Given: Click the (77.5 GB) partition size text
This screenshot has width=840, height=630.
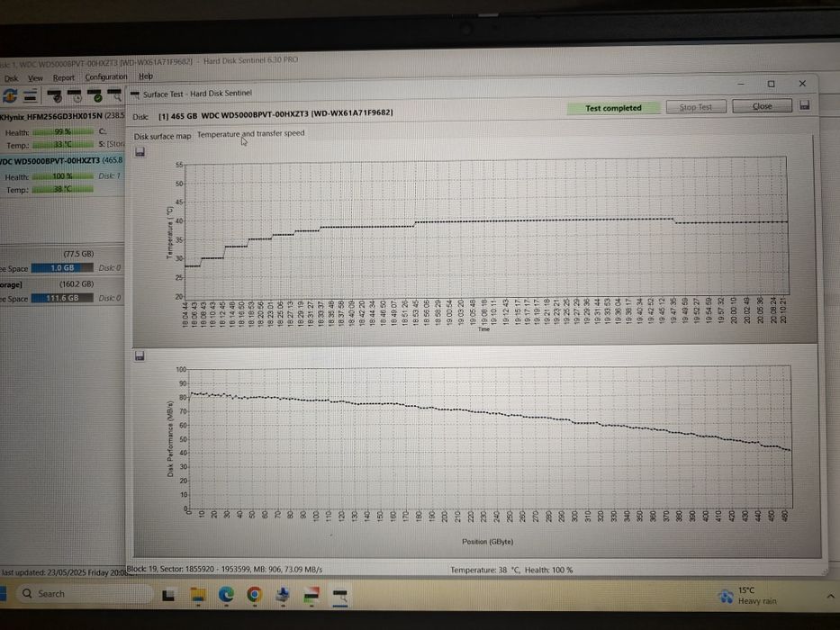Looking at the screenshot, I should pyautogui.click(x=78, y=254).
